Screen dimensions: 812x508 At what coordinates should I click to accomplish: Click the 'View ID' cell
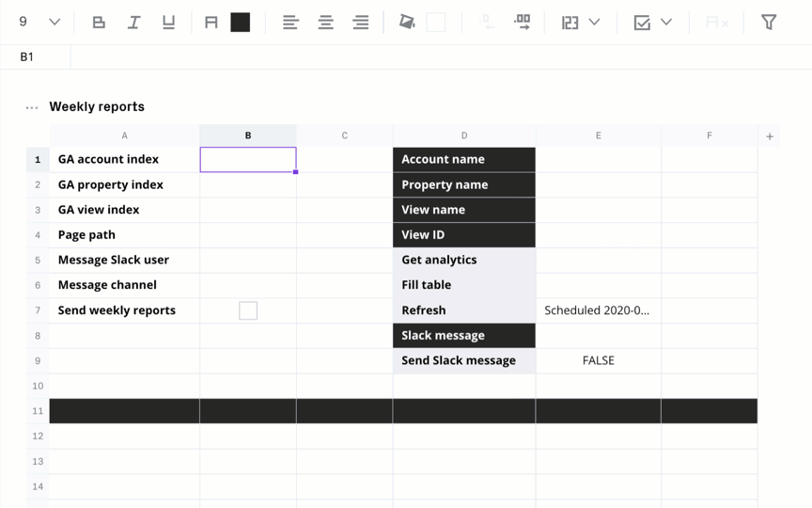coord(464,235)
